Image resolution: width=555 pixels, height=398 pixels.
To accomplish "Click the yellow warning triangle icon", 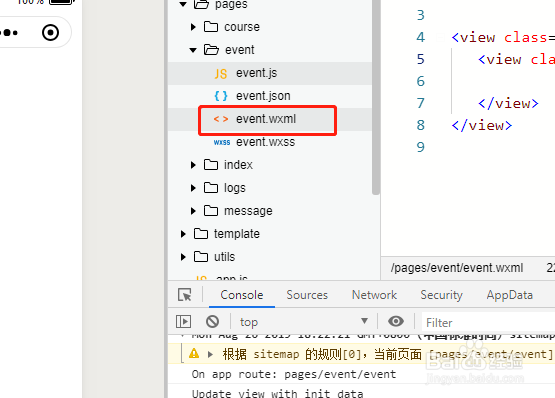I will [194, 353].
